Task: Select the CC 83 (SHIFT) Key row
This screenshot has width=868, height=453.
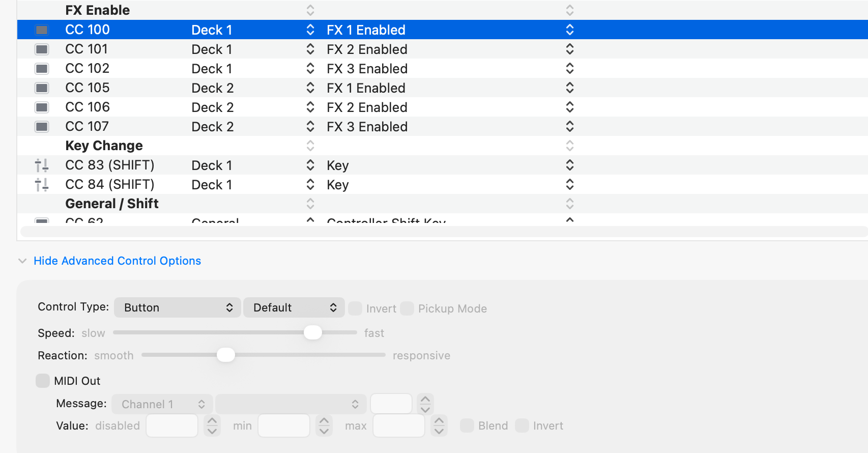Action: (x=443, y=165)
